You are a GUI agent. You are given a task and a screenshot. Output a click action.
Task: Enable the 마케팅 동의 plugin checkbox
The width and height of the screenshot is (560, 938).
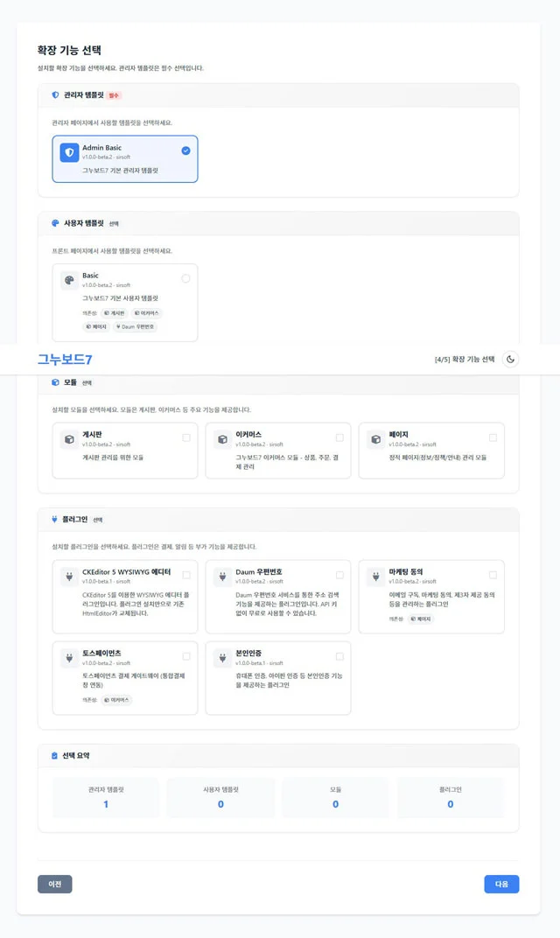click(493, 575)
